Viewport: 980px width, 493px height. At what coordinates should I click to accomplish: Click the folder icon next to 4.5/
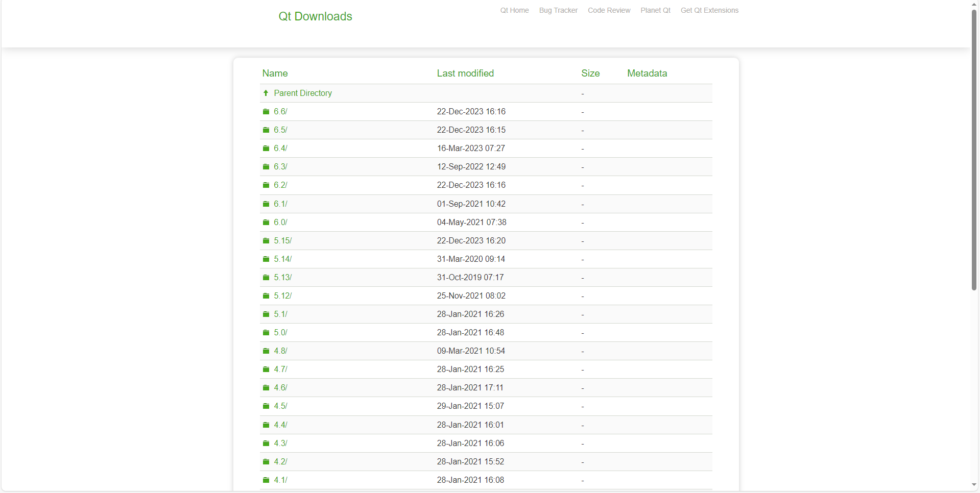[266, 406]
